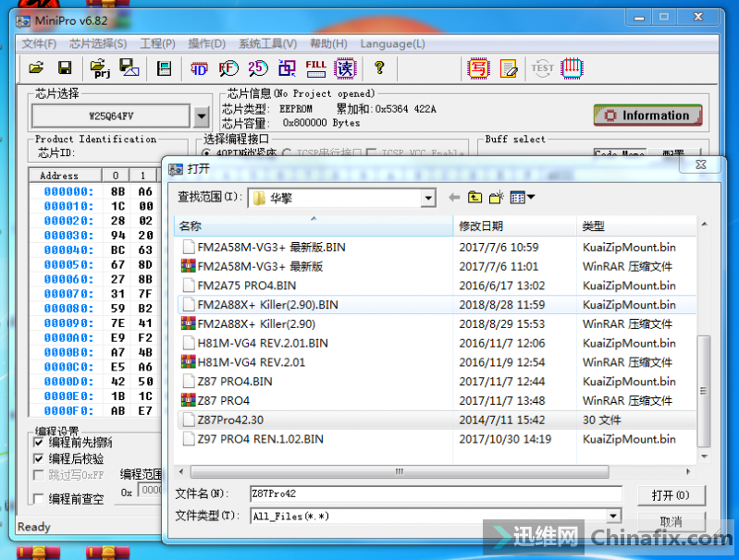Open the 系统工具(V) menu
This screenshot has height=560, width=739.
(x=267, y=43)
